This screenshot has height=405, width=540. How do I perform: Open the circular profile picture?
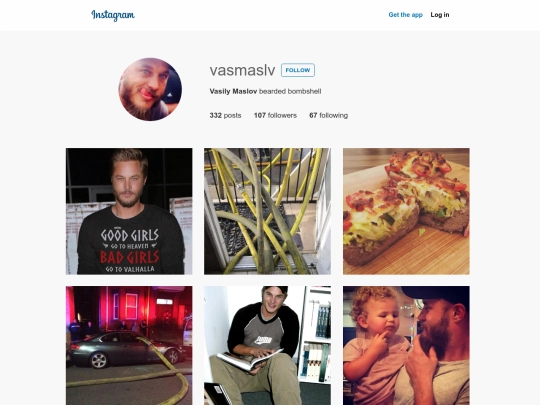click(150, 89)
